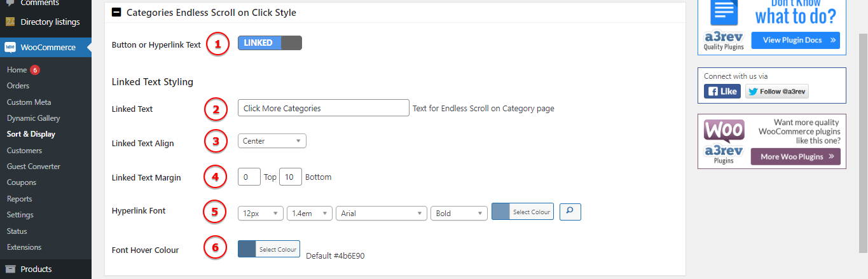This screenshot has width=868, height=279.
Task: Click the Facebook Like button
Action: (722, 92)
